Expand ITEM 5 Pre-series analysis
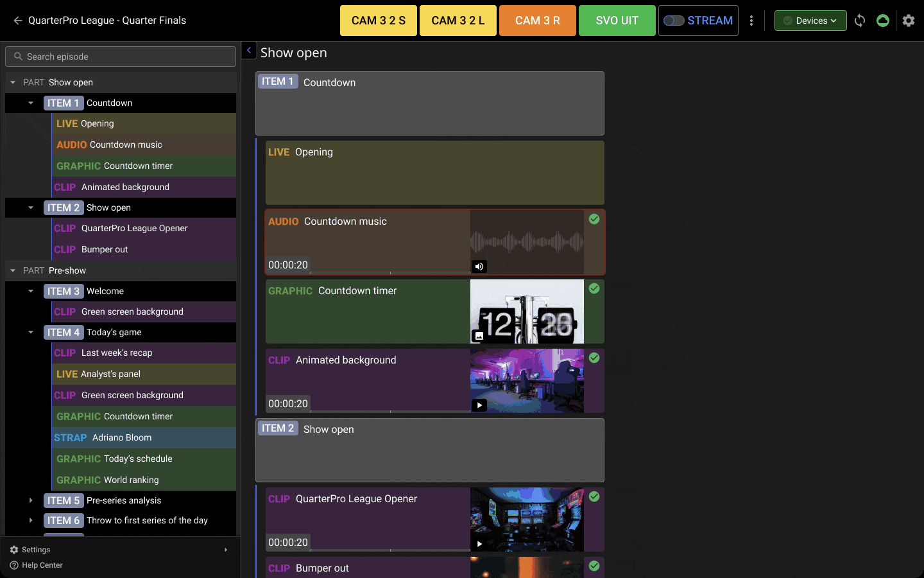 click(x=31, y=500)
